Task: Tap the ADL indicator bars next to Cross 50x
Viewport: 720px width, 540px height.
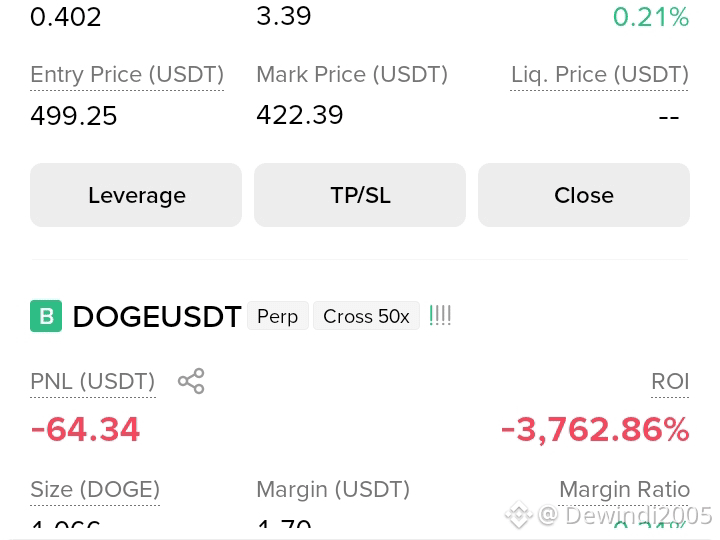Action: click(x=440, y=316)
